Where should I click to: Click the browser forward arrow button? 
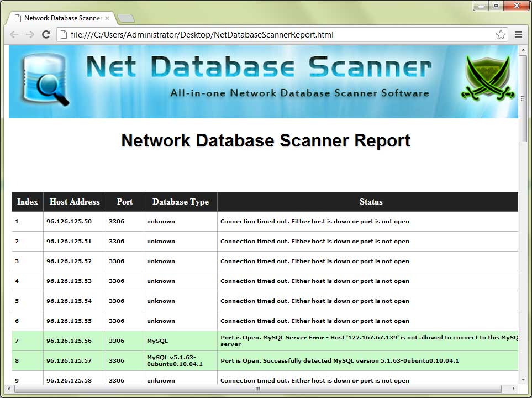[x=30, y=35]
